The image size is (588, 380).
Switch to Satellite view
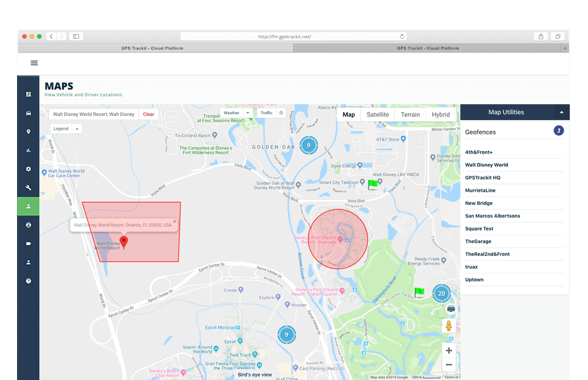click(377, 115)
